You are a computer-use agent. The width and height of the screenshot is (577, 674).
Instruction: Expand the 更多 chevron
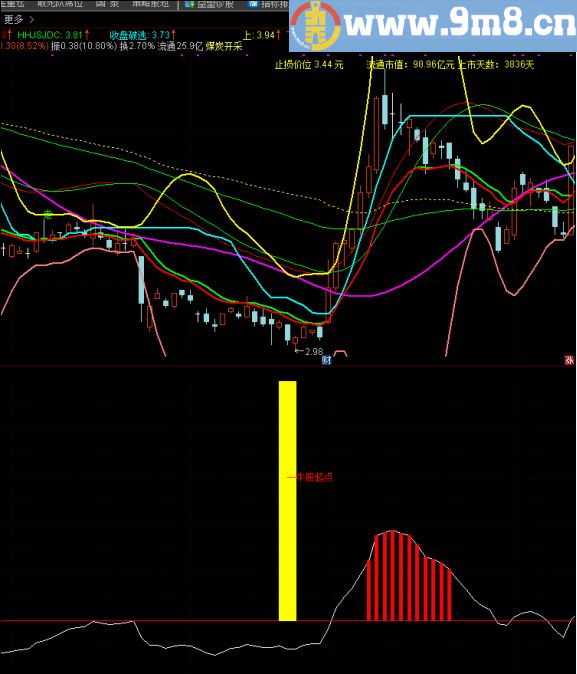tap(31, 19)
